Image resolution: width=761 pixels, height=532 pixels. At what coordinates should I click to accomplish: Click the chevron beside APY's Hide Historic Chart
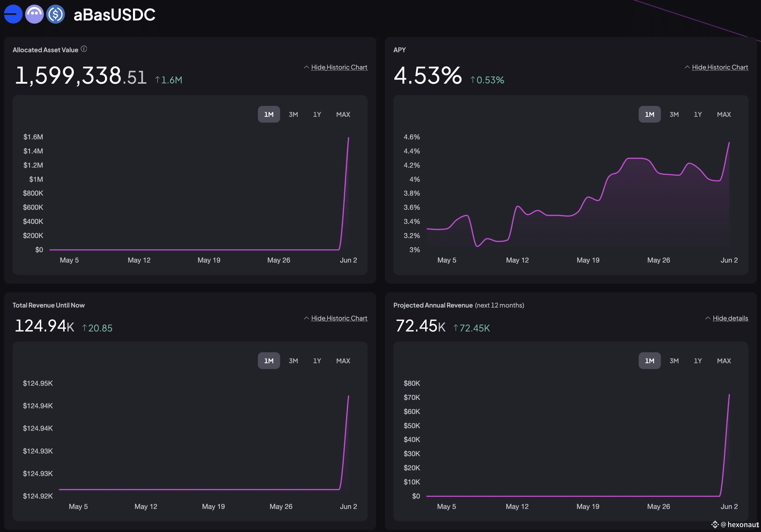click(x=687, y=67)
